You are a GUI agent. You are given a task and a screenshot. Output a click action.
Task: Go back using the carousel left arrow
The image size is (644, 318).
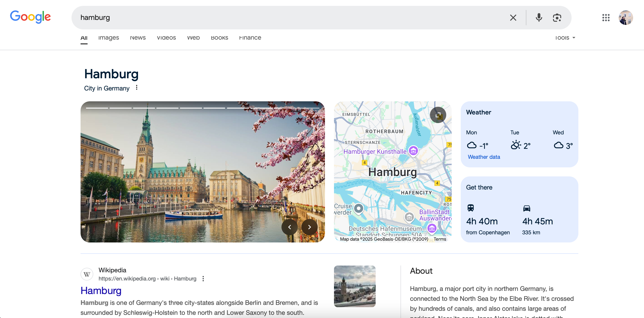[289, 227]
